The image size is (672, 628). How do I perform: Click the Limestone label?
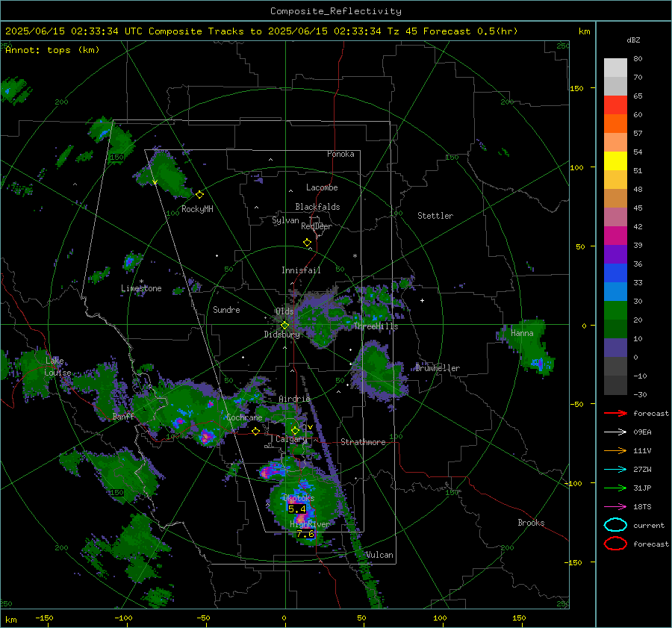(x=141, y=288)
